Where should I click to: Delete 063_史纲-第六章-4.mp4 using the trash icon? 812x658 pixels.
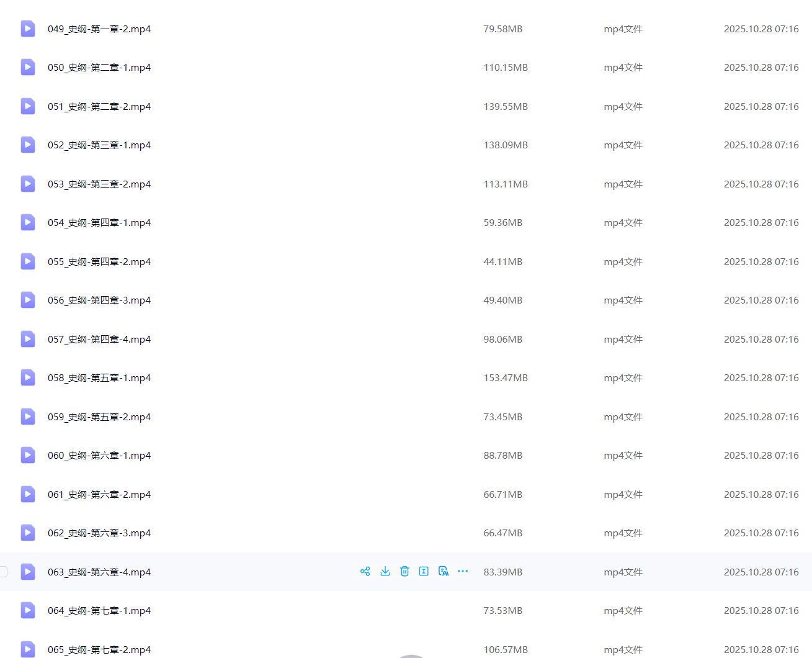tap(404, 572)
